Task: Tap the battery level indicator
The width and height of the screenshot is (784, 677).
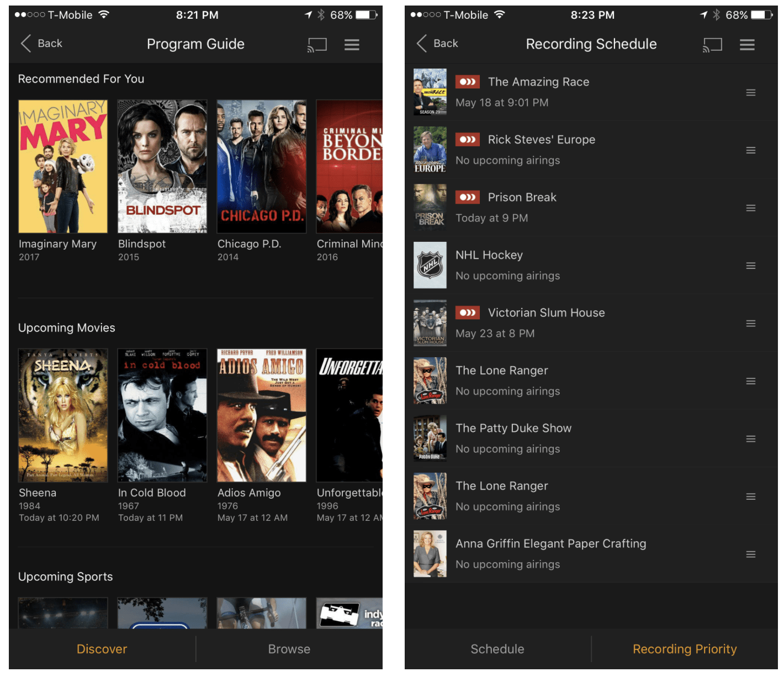Action: [x=367, y=15]
